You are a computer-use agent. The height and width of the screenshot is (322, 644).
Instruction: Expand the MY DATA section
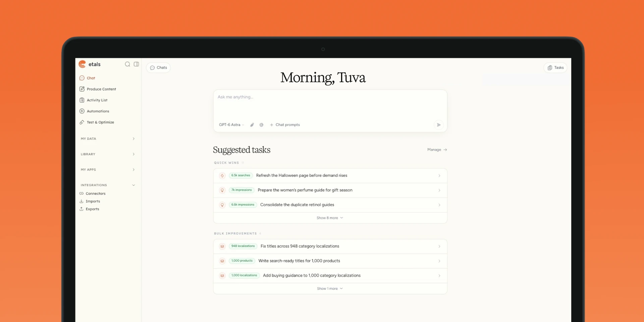108,139
